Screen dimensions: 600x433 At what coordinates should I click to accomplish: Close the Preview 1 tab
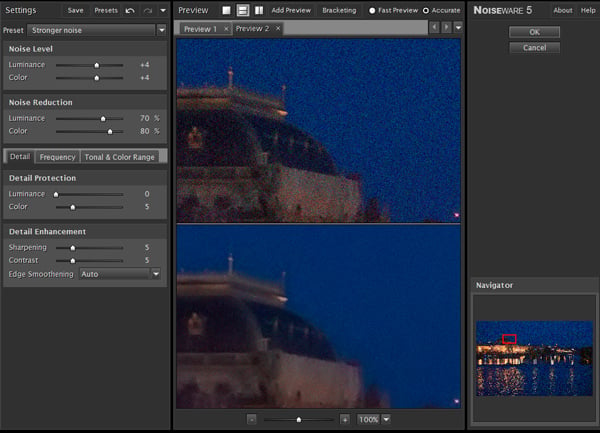click(x=226, y=29)
